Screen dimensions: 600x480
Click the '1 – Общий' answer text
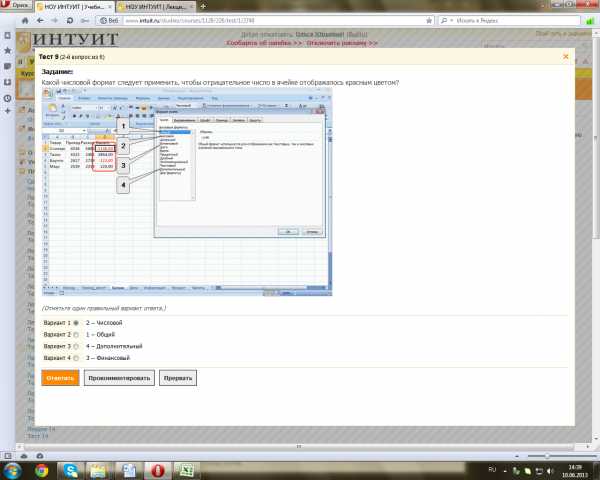100,335
